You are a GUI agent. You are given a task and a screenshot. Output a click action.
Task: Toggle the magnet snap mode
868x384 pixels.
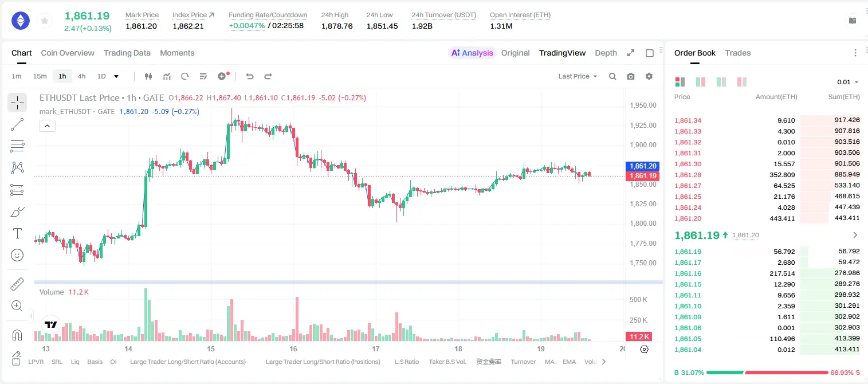[17, 335]
